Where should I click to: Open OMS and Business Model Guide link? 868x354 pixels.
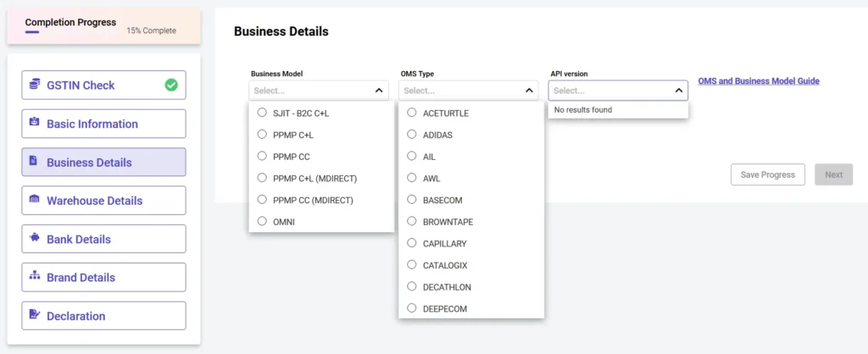[x=759, y=80]
